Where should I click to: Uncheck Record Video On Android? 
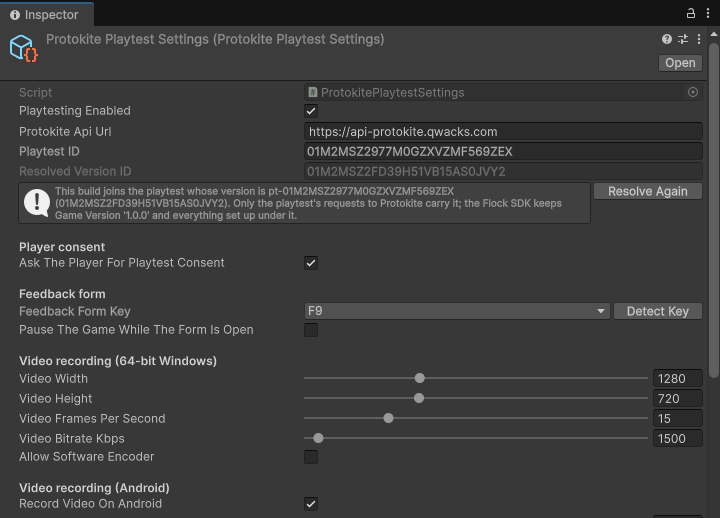coord(311,504)
